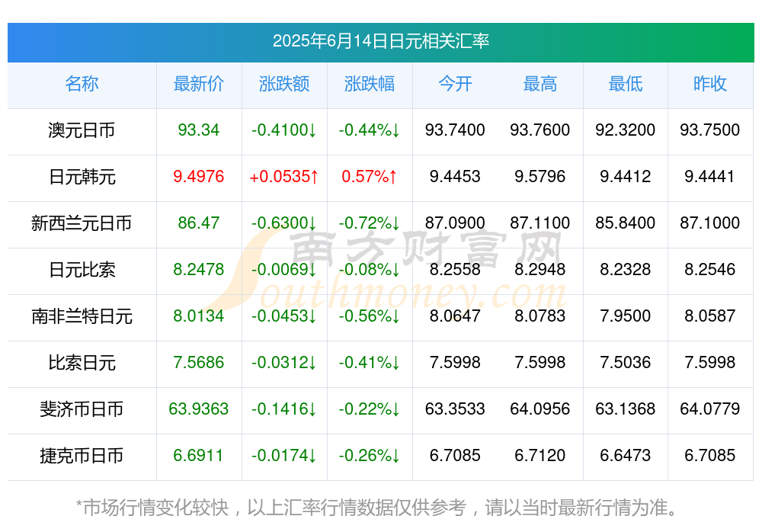Select the 捷克币日币 row name

pyautogui.click(x=82, y=456)
